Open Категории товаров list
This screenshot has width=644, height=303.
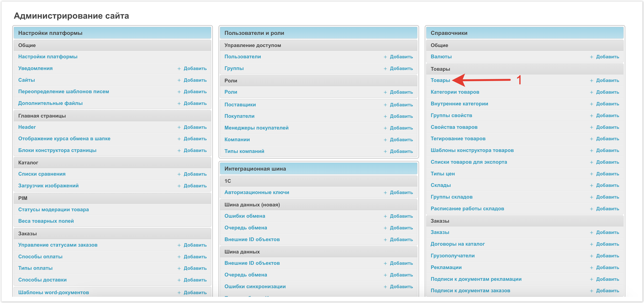pos(454,92)
